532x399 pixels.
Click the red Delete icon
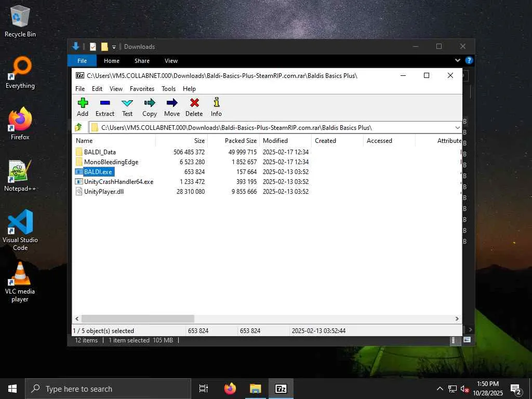click(x=194, y=103)
